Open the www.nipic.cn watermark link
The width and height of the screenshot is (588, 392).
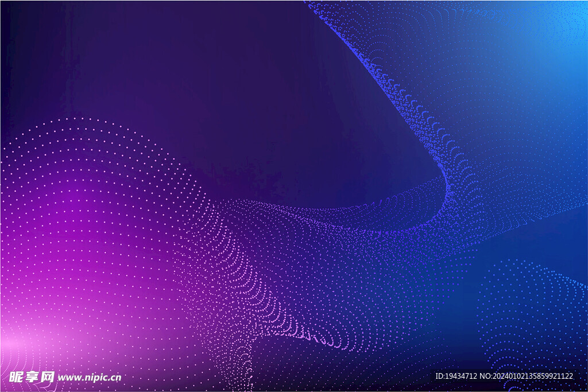tap(90, 377)
